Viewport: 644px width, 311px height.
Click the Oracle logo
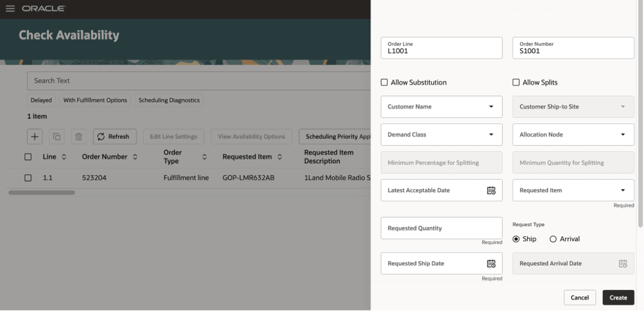coord(44,9)
